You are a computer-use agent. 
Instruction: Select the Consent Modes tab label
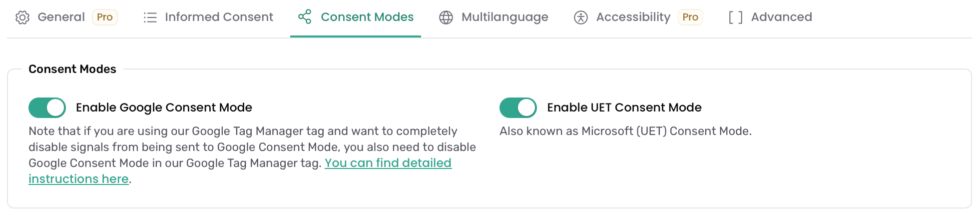tap(367, 17)
